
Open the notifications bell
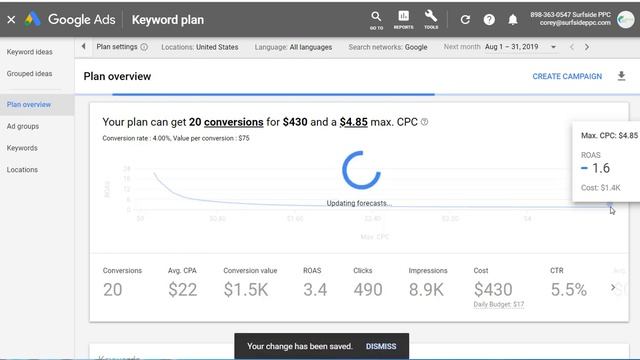coord(513,20)
